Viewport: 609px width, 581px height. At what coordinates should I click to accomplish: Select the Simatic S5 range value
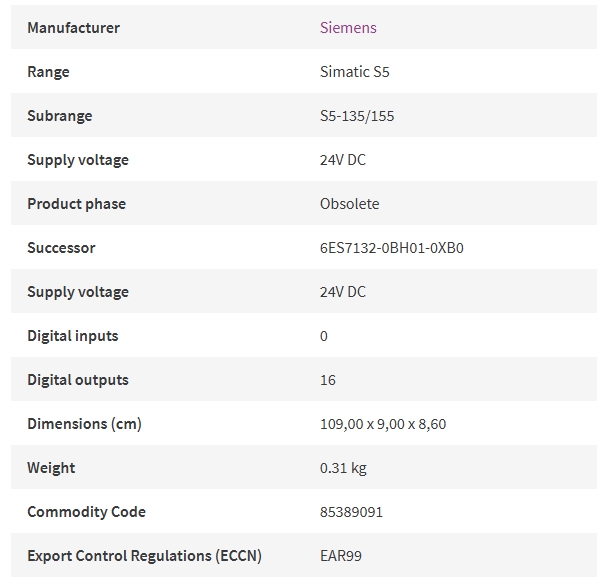tap(355, 71)
